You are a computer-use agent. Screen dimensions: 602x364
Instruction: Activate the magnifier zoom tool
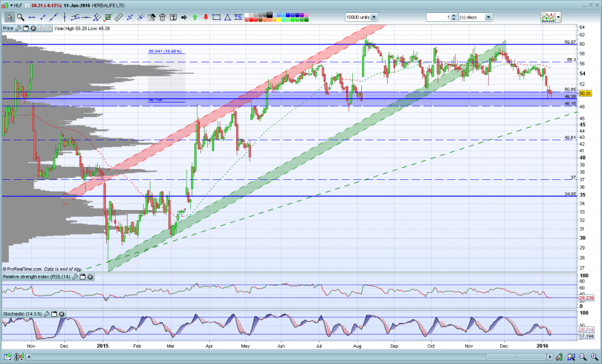coord(21,17)
